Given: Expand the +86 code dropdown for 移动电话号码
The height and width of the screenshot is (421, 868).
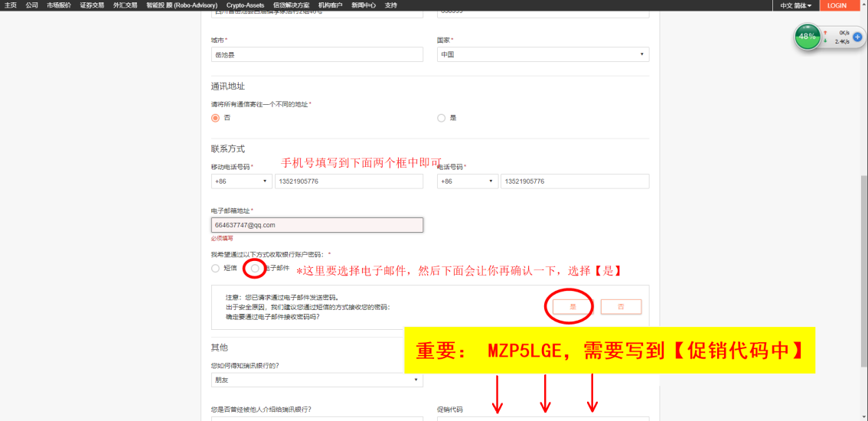Looking at the screenshot, I should (241, 181).
